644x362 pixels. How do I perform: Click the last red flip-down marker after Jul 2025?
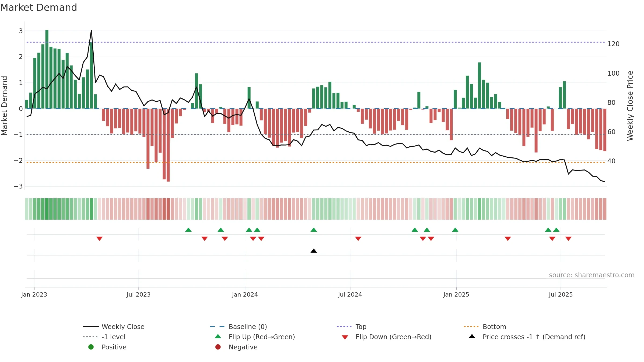coord(568,239)
